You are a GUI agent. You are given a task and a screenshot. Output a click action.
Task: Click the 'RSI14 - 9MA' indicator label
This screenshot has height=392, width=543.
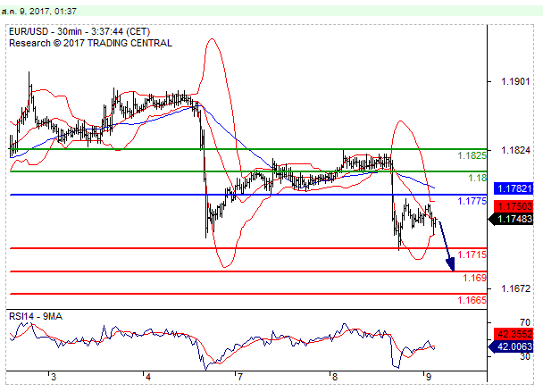pos(36,316)
